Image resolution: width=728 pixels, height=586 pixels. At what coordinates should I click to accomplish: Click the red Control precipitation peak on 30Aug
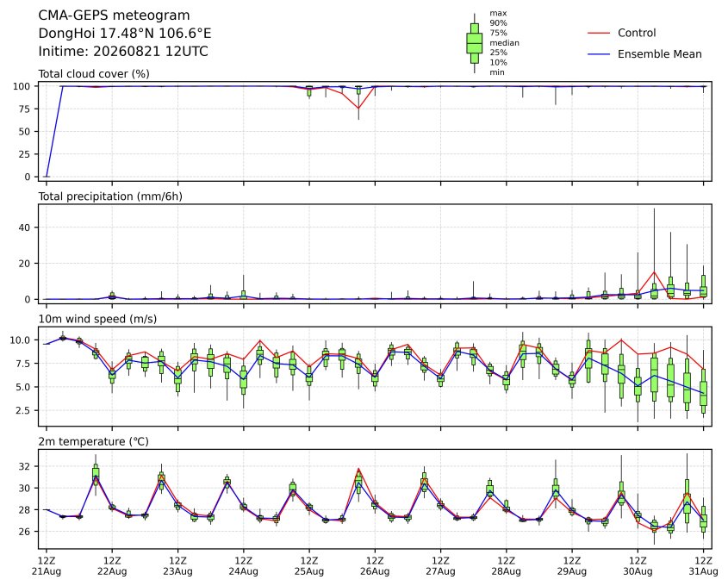(654, 272)
